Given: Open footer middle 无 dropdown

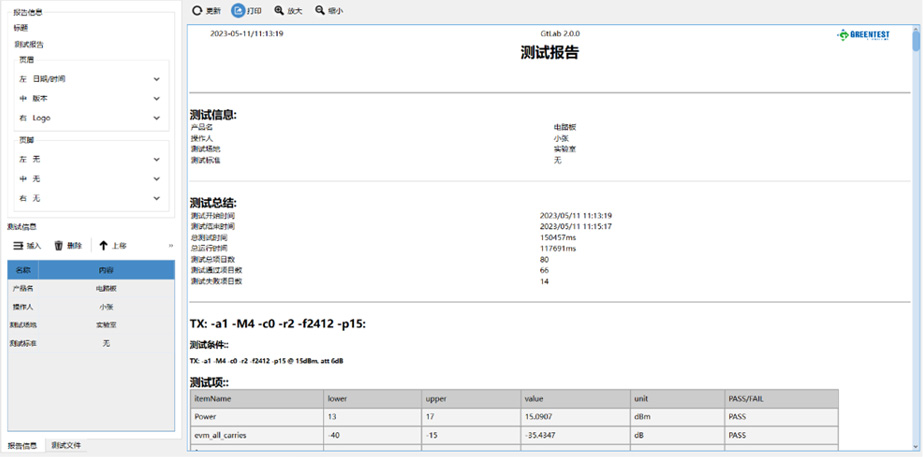Looking at the screenshot, I should [x=156, y=179].
